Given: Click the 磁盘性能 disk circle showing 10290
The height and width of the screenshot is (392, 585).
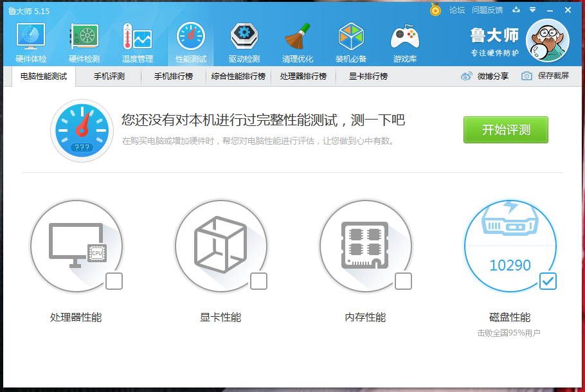Looking at the screenshot, I should (510, 246).
